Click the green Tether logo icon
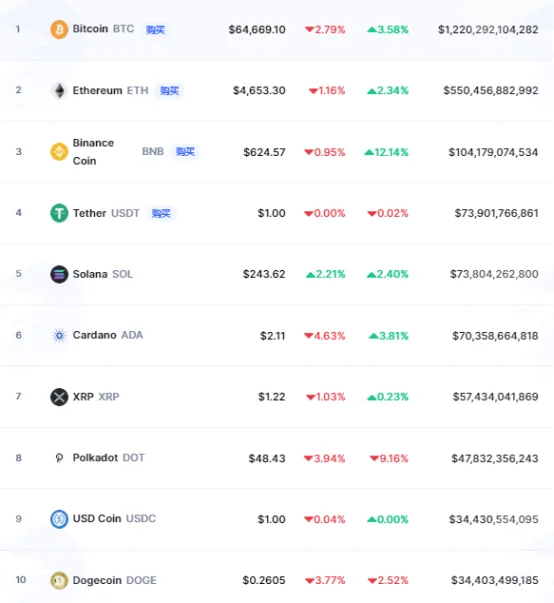Screen dimensions: 554x603 (59, 213)
